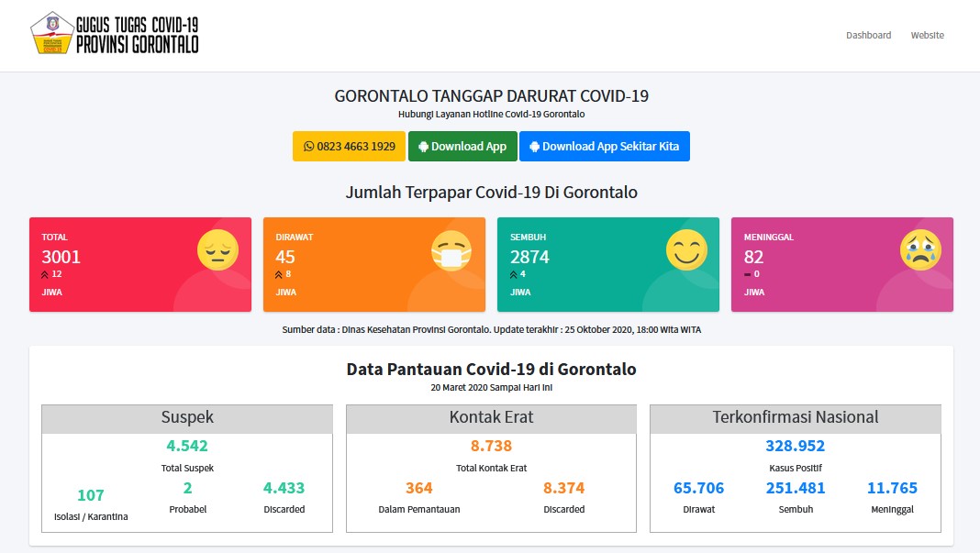Open the Website menu item
This screenshot has width=980, height=553.
coord(927,35)
